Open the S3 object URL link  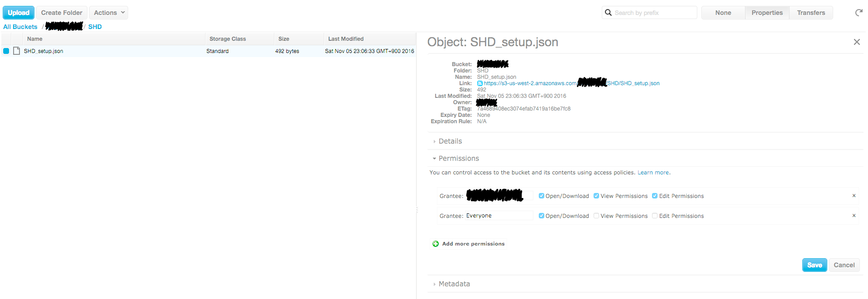pos(571,83)
